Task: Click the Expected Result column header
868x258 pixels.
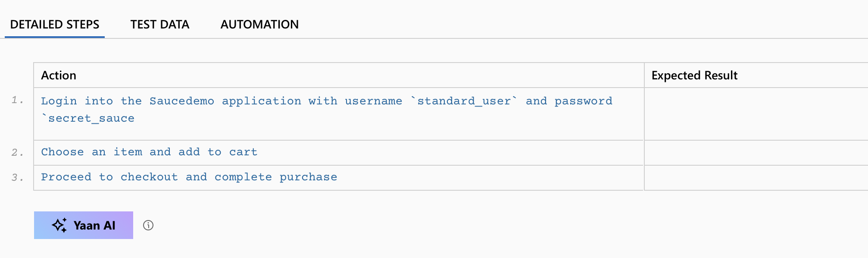Action: tap(694, 76)
